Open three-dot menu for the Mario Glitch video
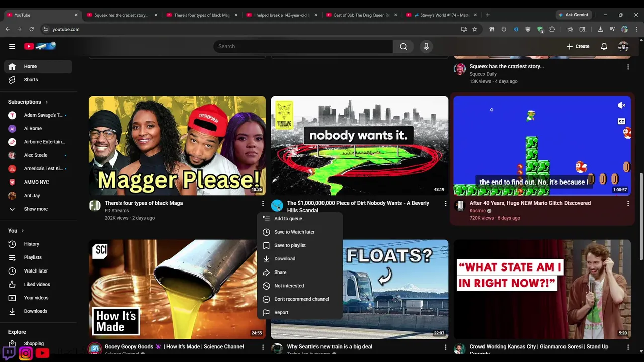Viewport: 644px width, 362px height. pos(628,204)
